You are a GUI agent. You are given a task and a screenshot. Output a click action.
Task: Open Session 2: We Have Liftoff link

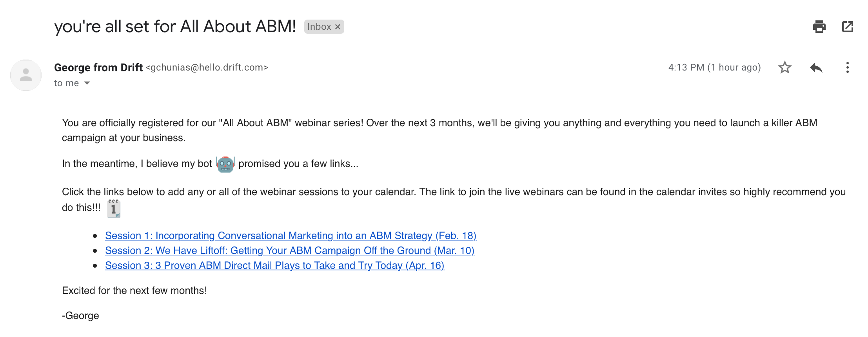[290, 250]
